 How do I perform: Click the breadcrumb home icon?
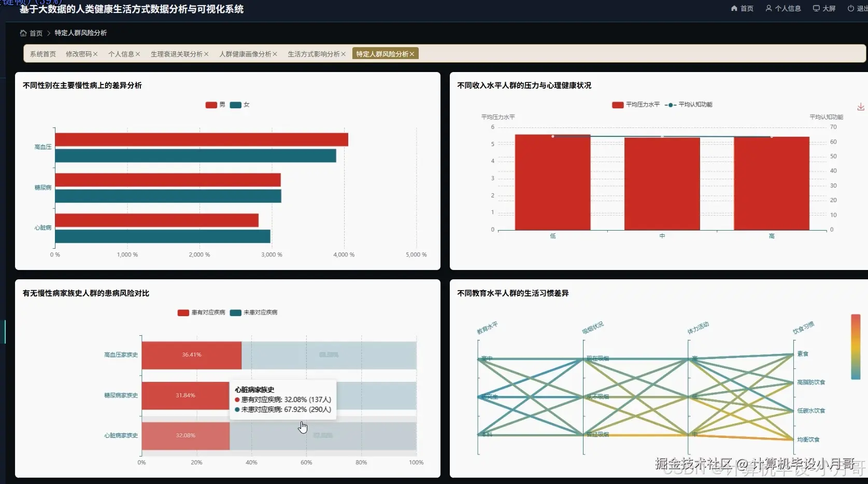[x=23, y=33]
